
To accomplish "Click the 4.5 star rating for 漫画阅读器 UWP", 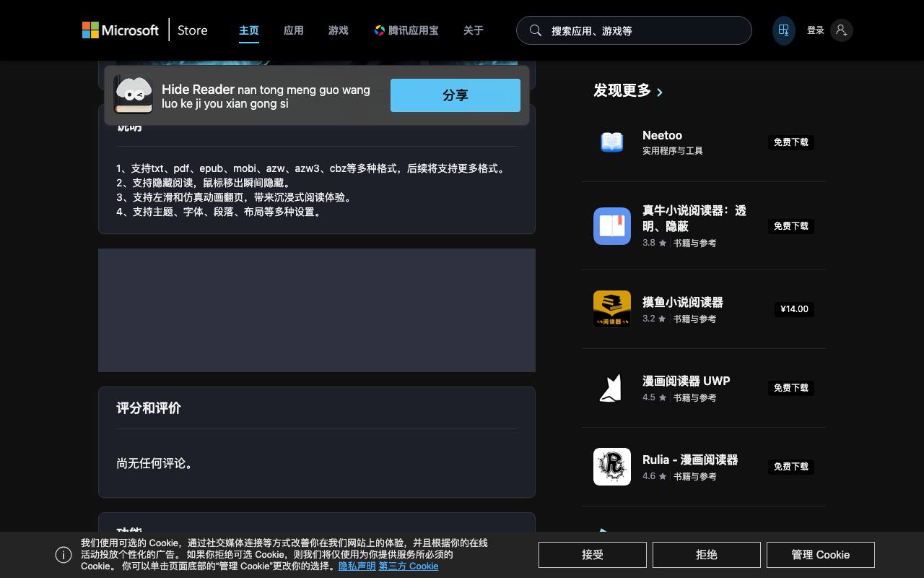I will 655,397.
